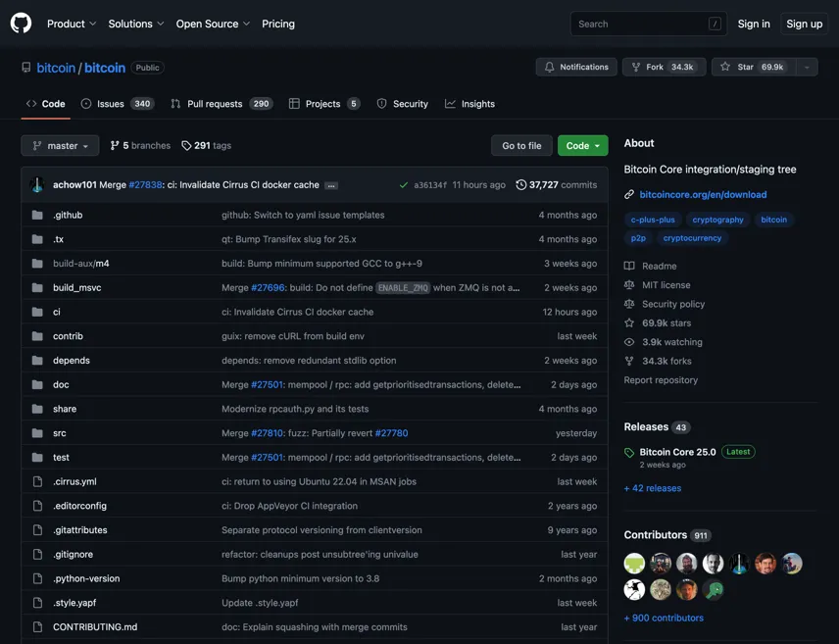Open the master branch selector

point(60,146)
